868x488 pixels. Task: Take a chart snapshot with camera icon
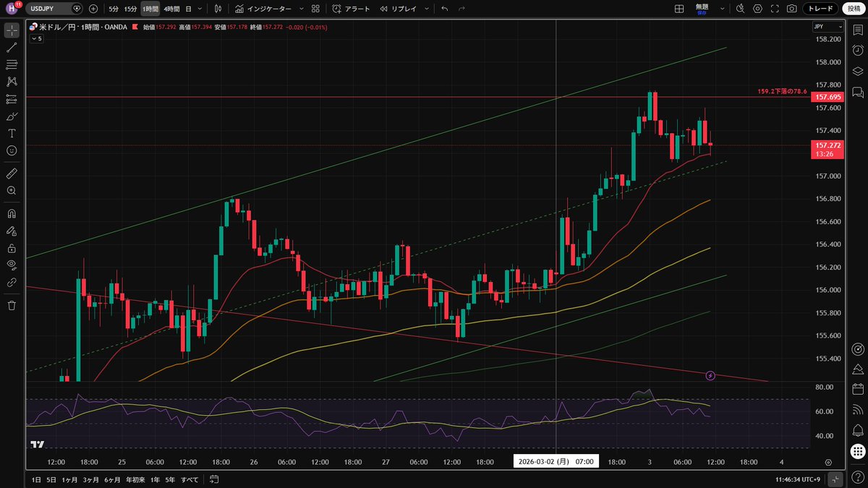792,9
